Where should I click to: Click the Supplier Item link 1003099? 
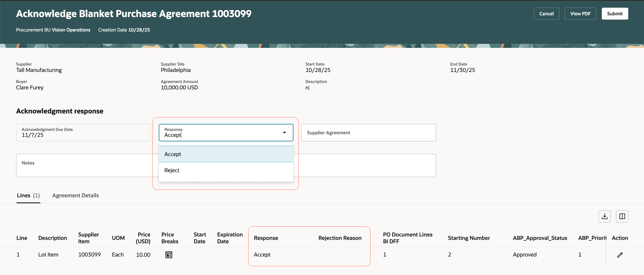[90, 255]
